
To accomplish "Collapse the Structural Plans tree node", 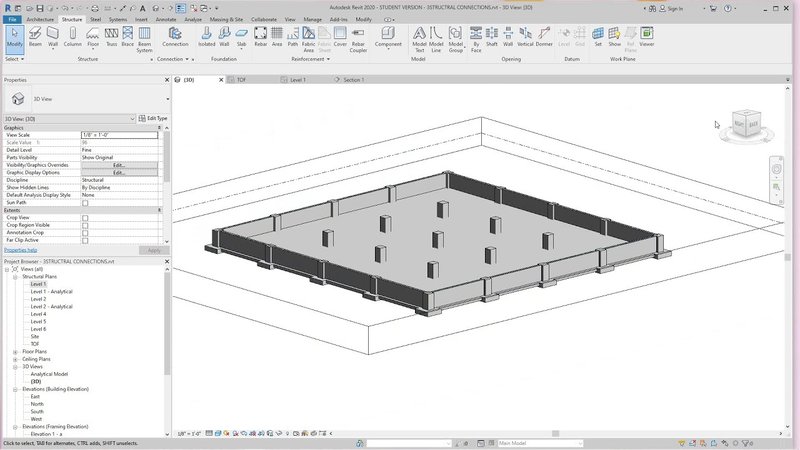I will pos(15,277).
